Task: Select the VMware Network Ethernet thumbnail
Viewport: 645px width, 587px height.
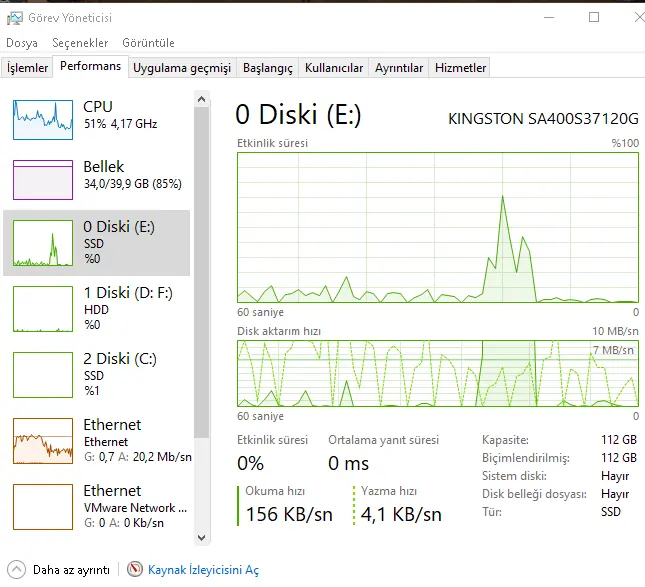Action: [x=43, y=507]
